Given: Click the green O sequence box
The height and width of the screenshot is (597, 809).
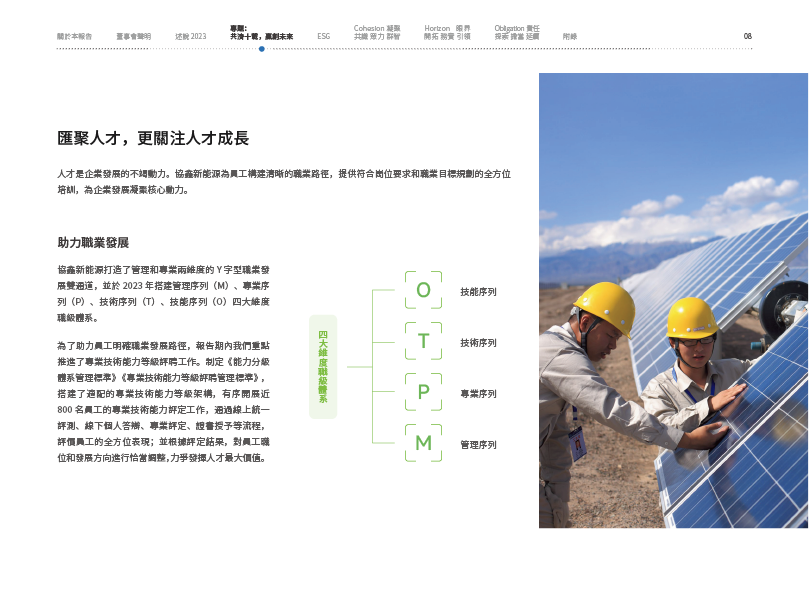Looking at the screenshot, I should point(423,290).
